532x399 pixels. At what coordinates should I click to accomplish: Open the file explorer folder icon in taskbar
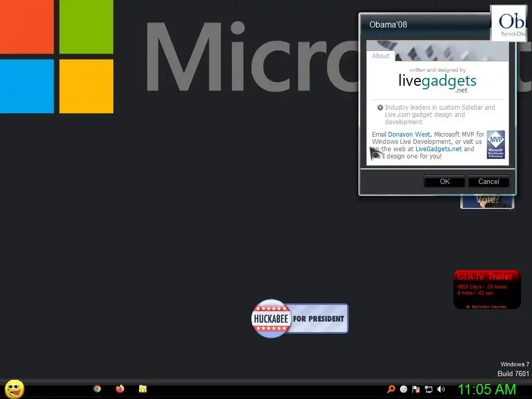143,389
